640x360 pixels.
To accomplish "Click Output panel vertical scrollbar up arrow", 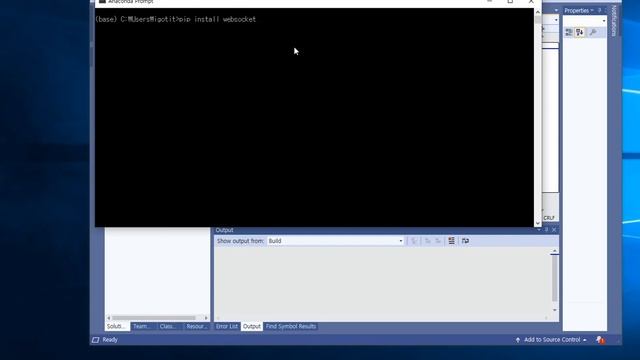I will (554, 251).
